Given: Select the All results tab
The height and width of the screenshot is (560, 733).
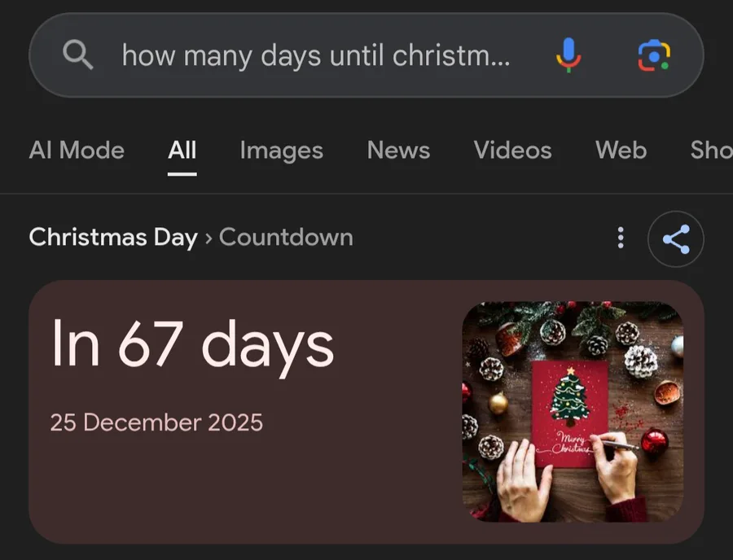Looking at the screenshot, I should (182, 150).
